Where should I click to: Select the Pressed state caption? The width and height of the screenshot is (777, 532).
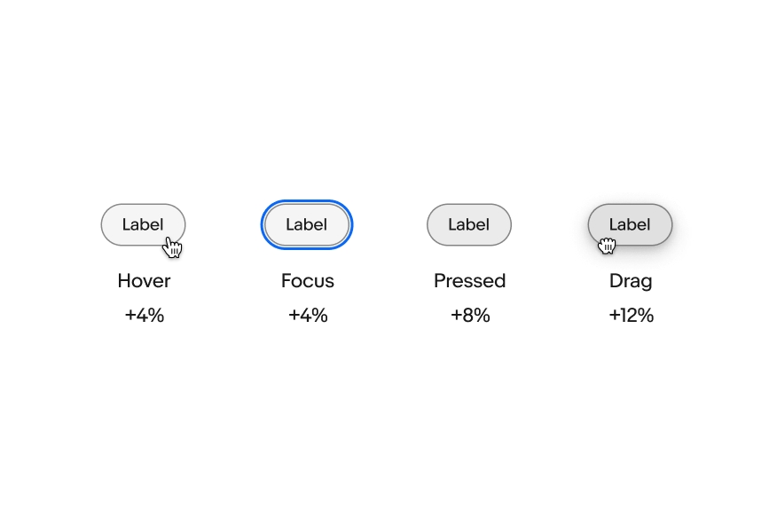[469, 281]
